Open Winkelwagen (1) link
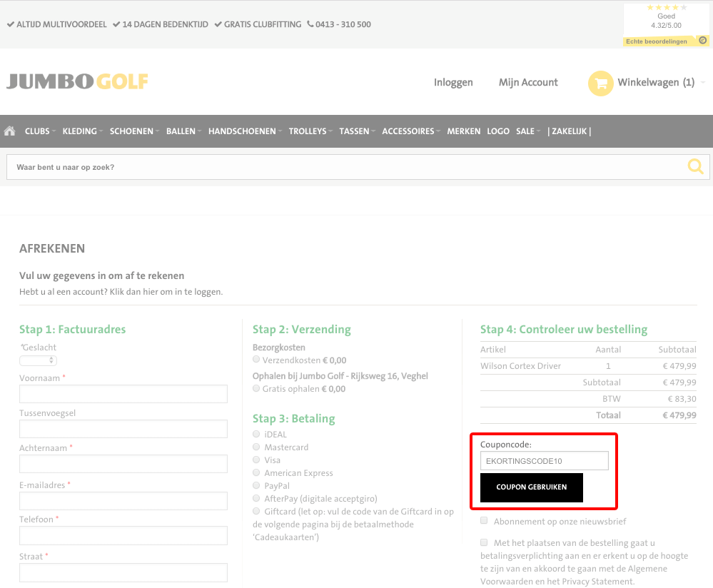The image size is (713, 588). (656, 82)
